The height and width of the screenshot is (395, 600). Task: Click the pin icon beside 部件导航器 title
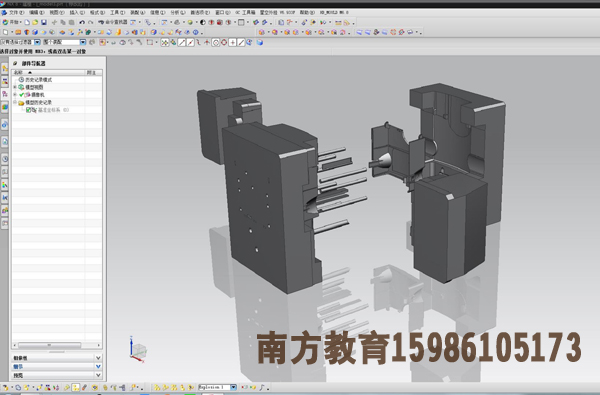(x=15, y=63)
